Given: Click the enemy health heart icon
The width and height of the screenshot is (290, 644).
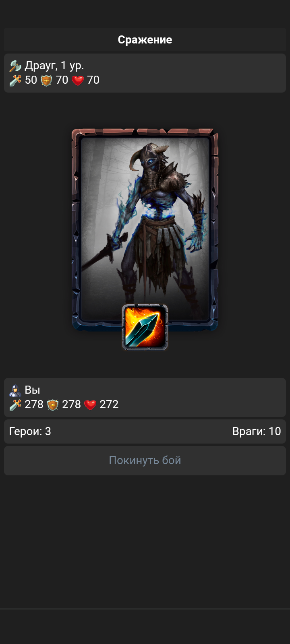Looking at the screenshot, I should (x=77, y=80).
